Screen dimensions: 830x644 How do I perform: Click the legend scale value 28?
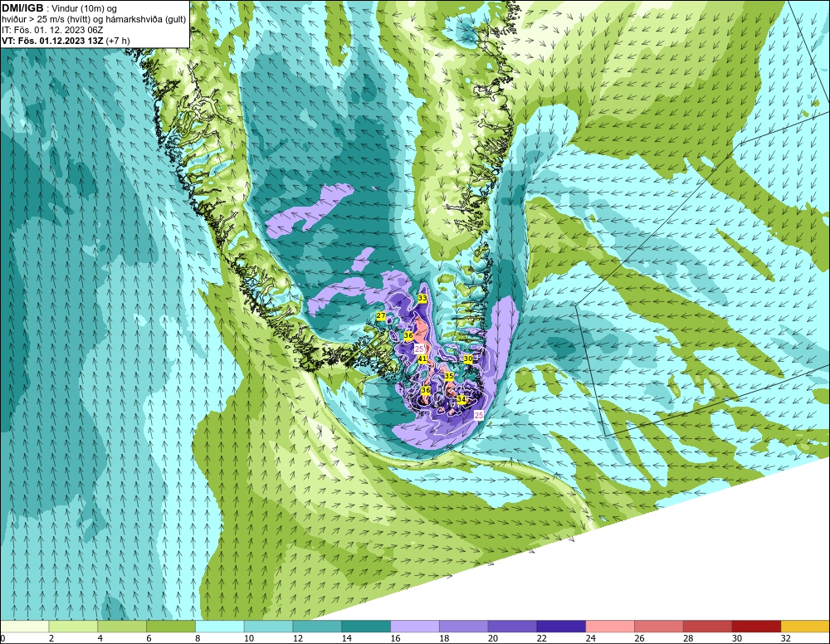point(687,638)
